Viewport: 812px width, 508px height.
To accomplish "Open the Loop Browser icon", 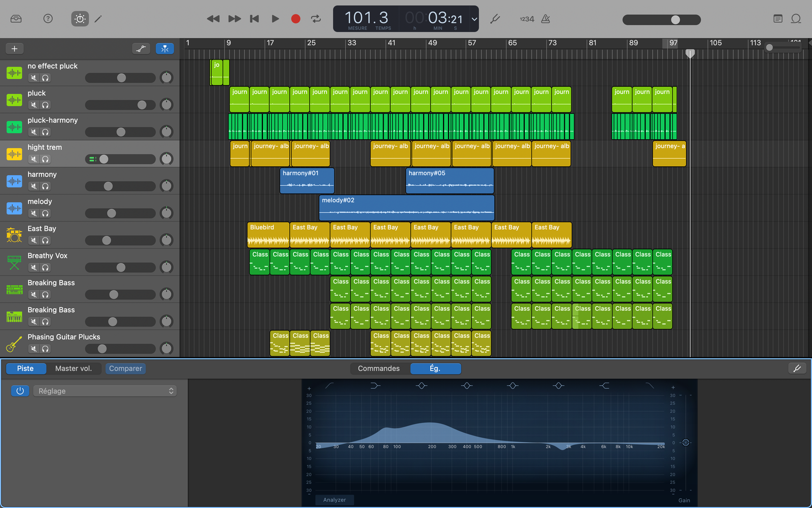I will [796, 19].
